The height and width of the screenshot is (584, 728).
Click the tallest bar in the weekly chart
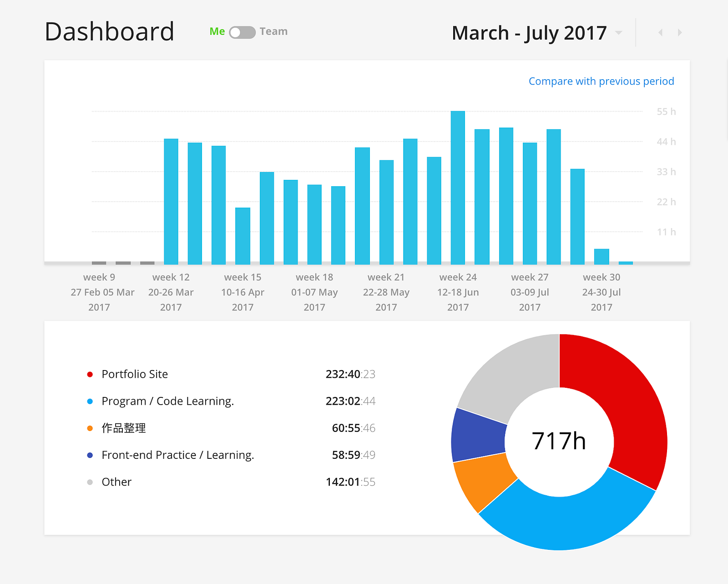tap(458, 188)
